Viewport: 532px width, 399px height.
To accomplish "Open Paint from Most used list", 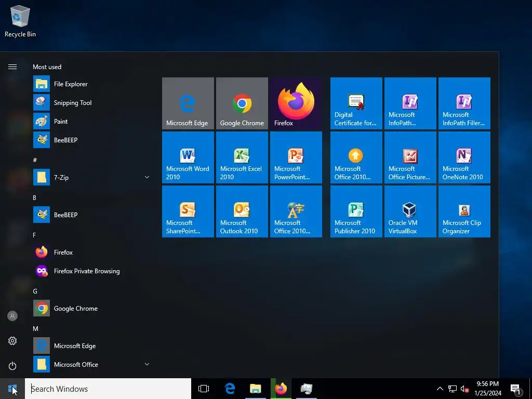I will click(x=91, y=121).
